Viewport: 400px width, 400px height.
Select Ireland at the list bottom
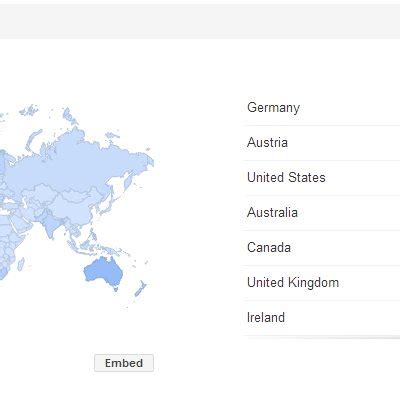tap(322, 318)
